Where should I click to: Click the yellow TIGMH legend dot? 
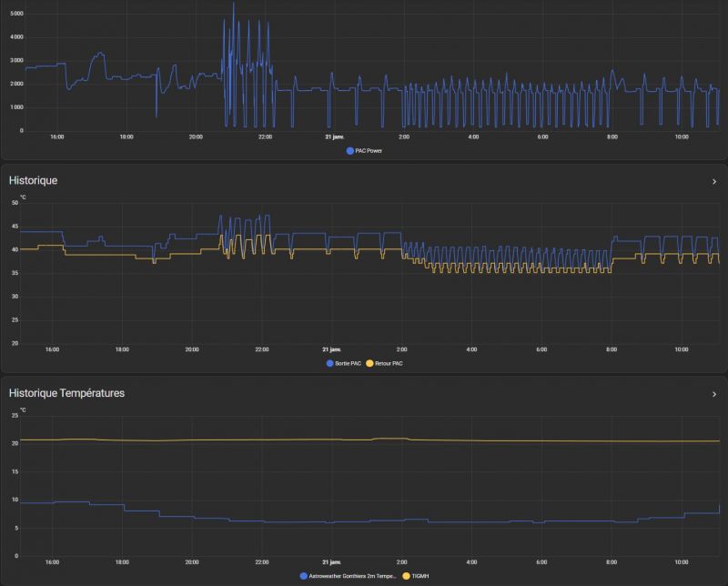point(406,576)
